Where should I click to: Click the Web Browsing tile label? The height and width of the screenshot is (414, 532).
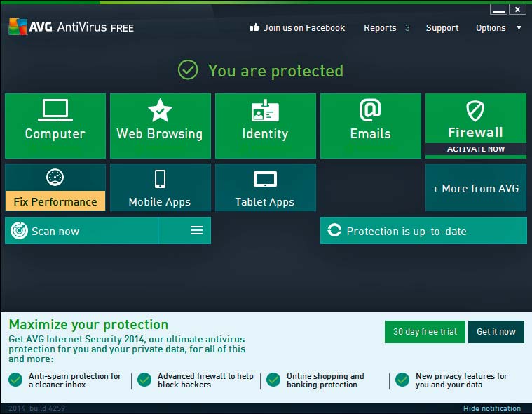click(160, 134)
